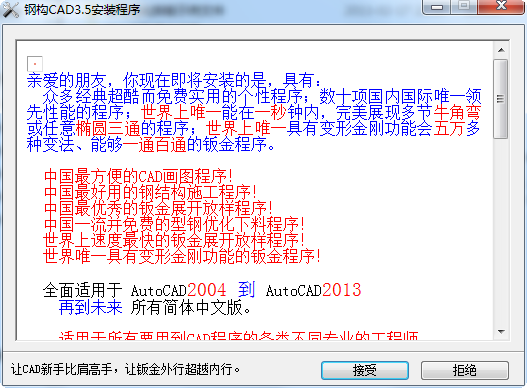
Task: Click the text '所有简体中文版。'
Action: pyautogui.click(x=191, y=307)
